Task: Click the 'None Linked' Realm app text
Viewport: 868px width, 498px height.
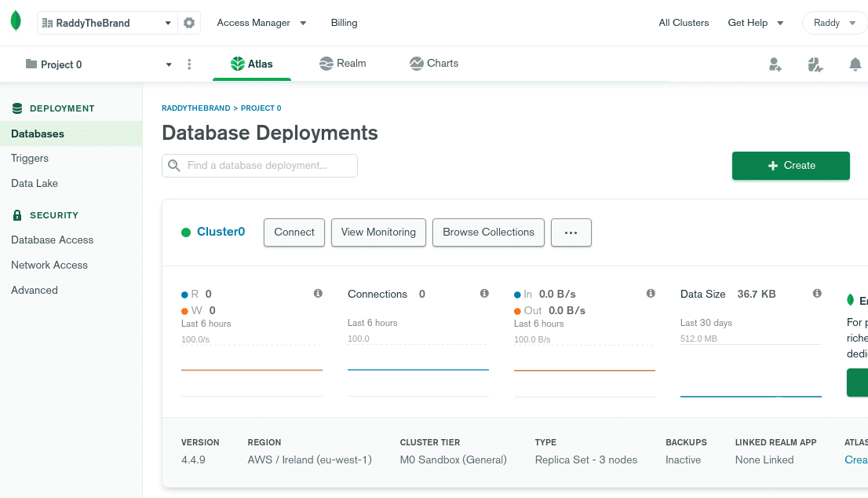Action: click(x=764, y=460)
